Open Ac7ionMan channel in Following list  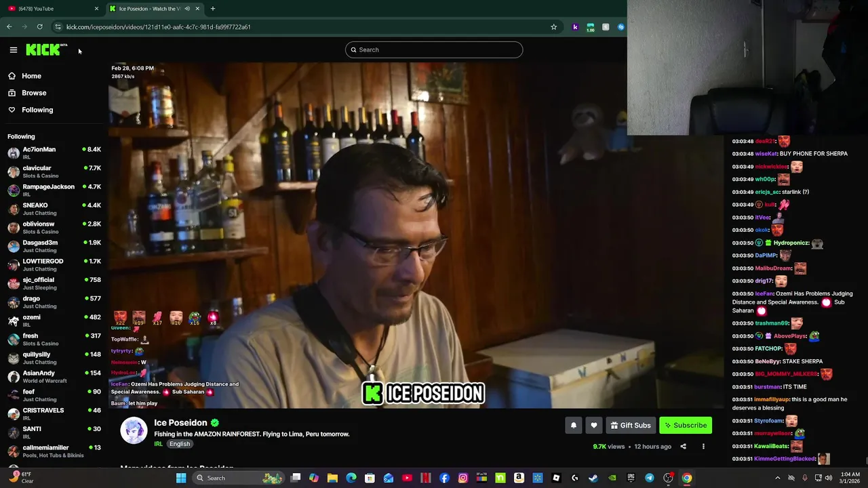coord(54,152)
